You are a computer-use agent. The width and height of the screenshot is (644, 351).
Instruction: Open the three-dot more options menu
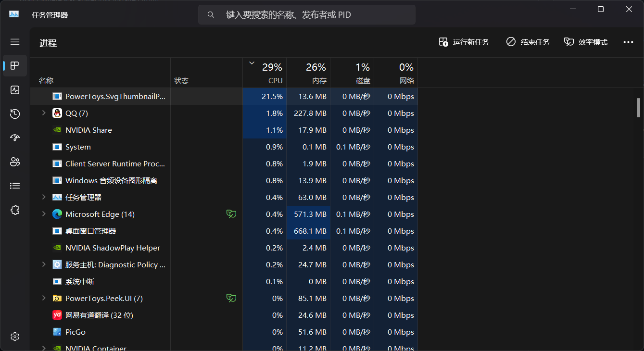click(628, 42)
